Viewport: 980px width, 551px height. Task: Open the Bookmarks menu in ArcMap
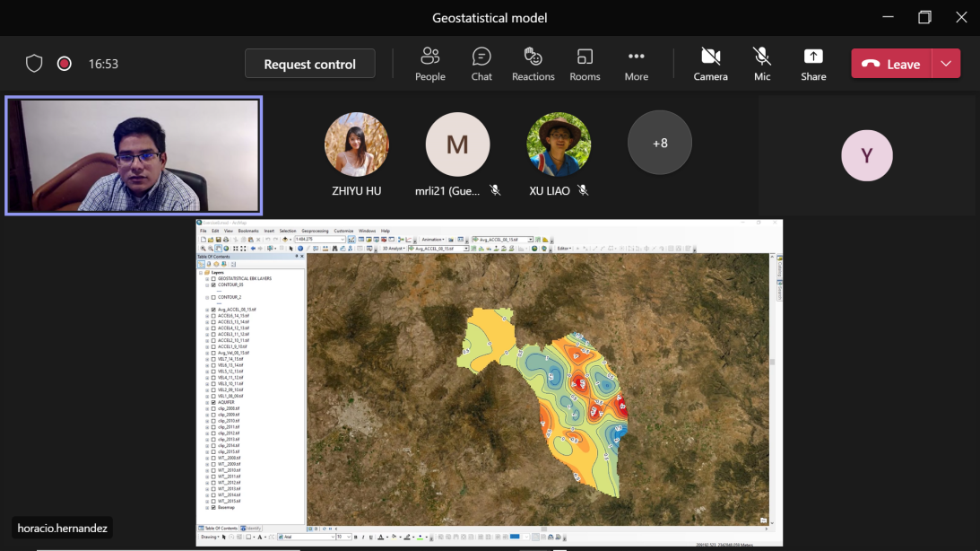(247, 231)
